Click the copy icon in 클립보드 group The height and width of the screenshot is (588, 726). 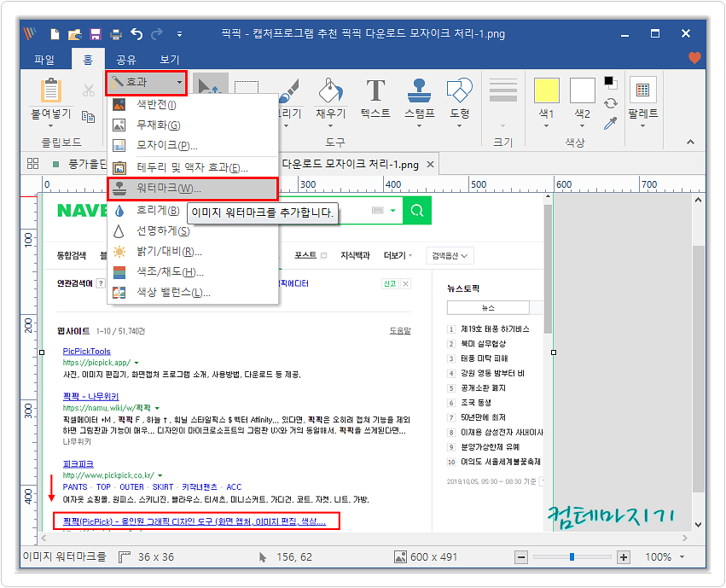pos(88,117)
